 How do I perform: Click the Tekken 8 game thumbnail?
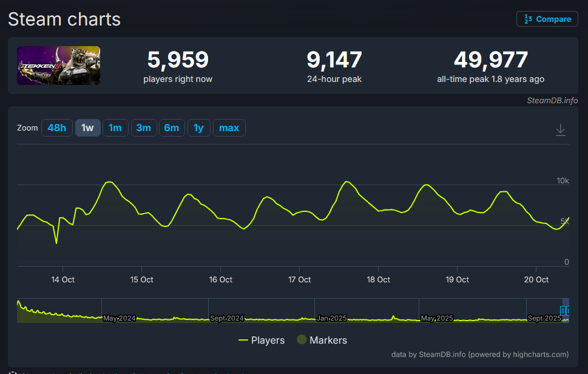pos(58,66)
